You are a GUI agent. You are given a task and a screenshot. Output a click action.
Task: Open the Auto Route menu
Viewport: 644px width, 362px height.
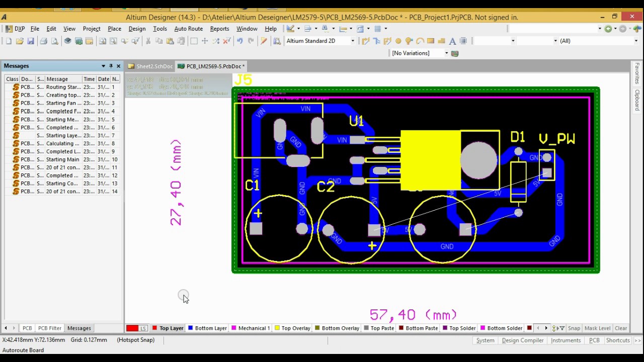click(188, 29)
